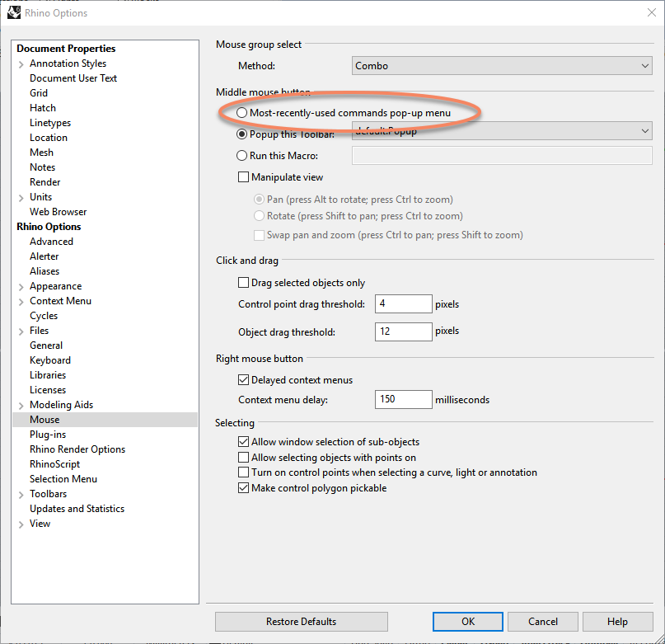Viewport: 665px width, 644px height.
Task: Select Location under Document Properties
Action: pos(49,138)
